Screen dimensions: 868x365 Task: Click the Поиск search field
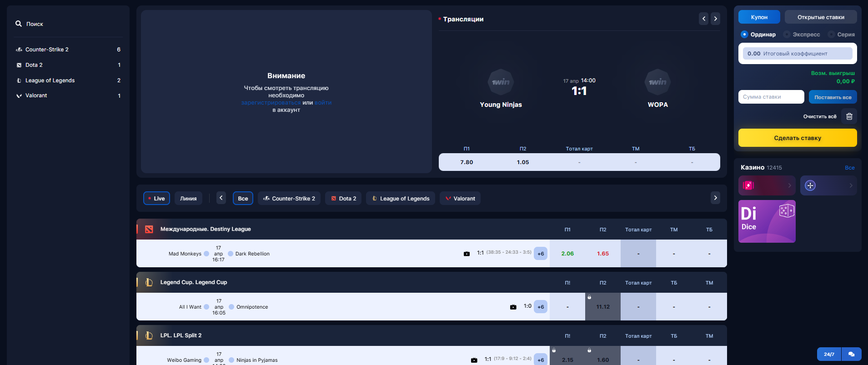point(68,24)
